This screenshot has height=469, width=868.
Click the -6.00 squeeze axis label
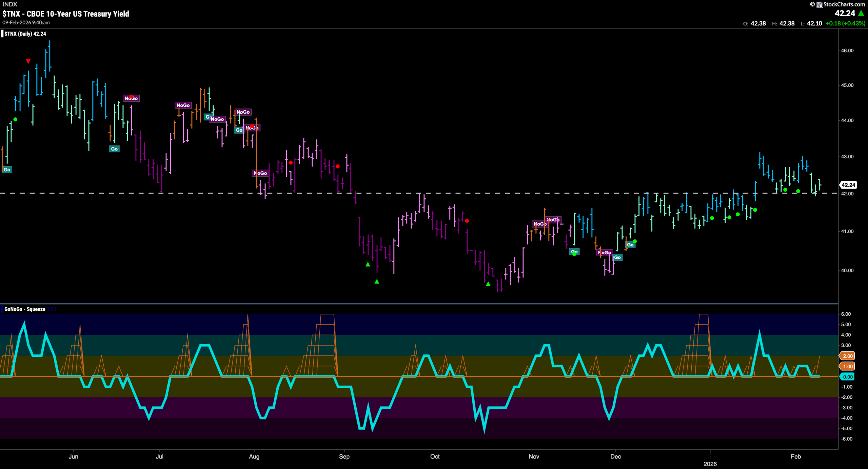[847, 439]
